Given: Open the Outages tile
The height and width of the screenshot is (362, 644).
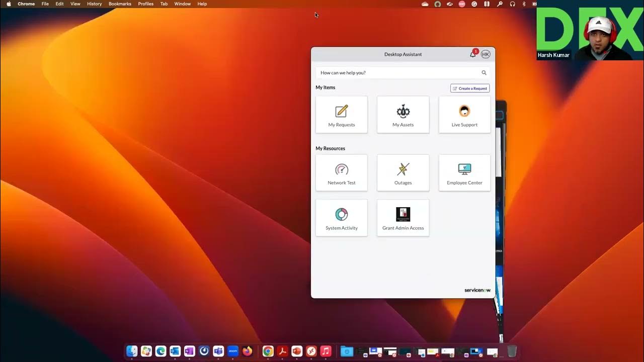Looking at the screenshot, I should 403,172.
